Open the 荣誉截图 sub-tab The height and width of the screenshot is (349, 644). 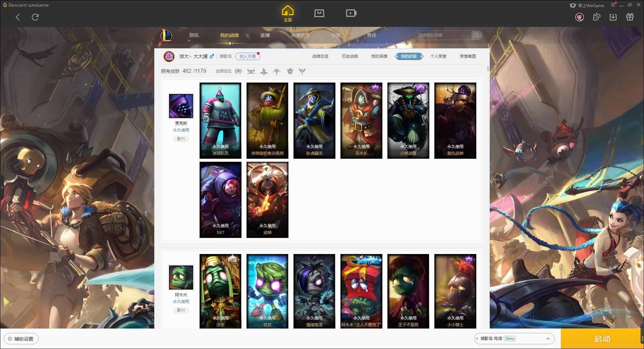(468, 56)
